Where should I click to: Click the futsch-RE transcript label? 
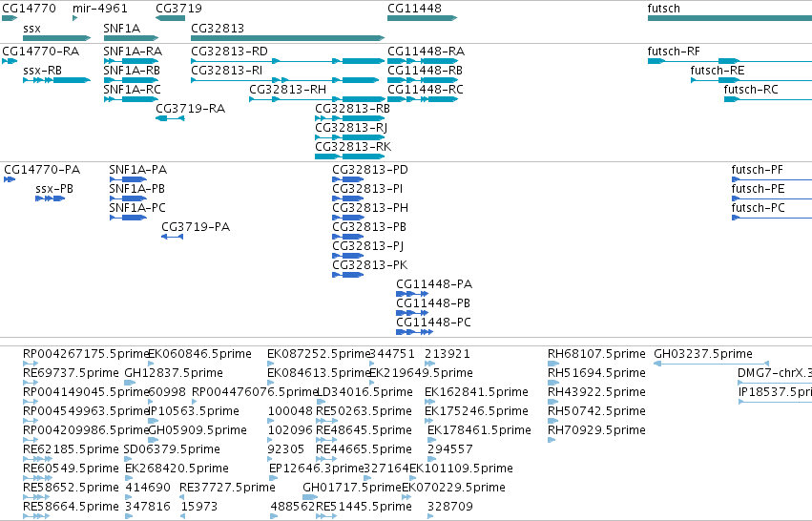(x=718, y=71)
